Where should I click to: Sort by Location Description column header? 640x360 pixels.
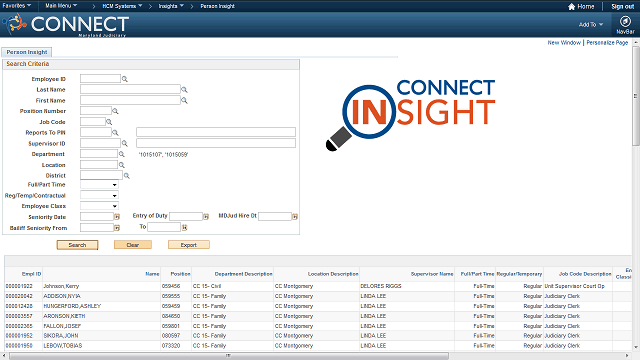[333, 274]
